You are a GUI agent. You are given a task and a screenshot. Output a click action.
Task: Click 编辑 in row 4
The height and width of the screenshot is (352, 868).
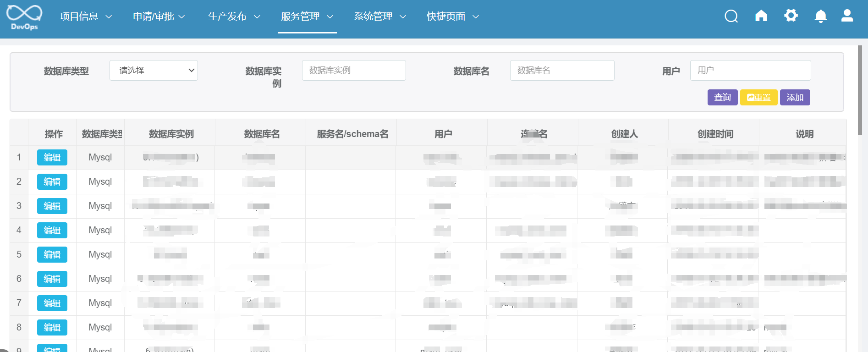52,231
